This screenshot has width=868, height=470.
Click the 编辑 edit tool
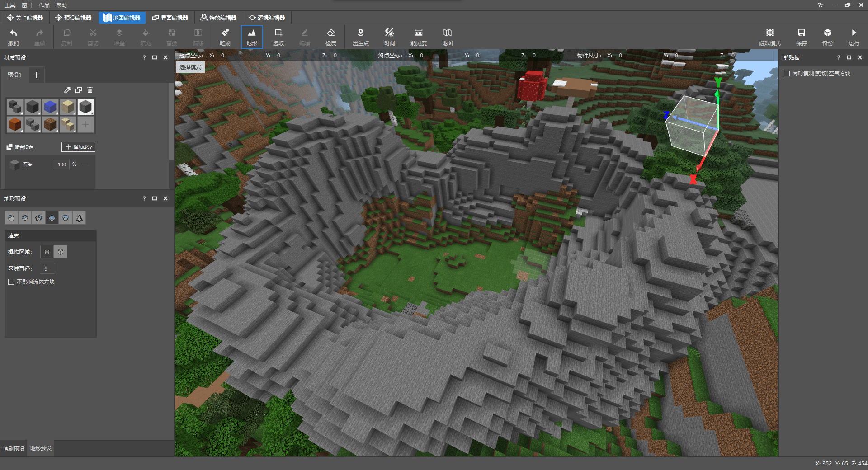click(305, 37)
